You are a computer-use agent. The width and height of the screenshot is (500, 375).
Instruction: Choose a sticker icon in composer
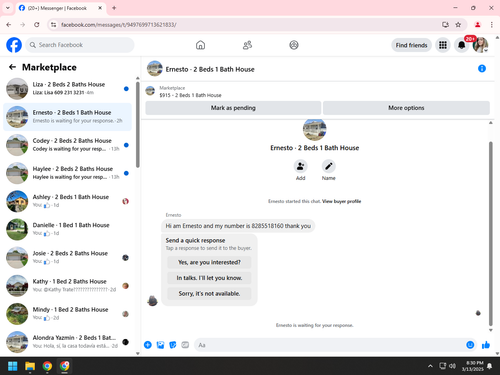tap(173, 345)
